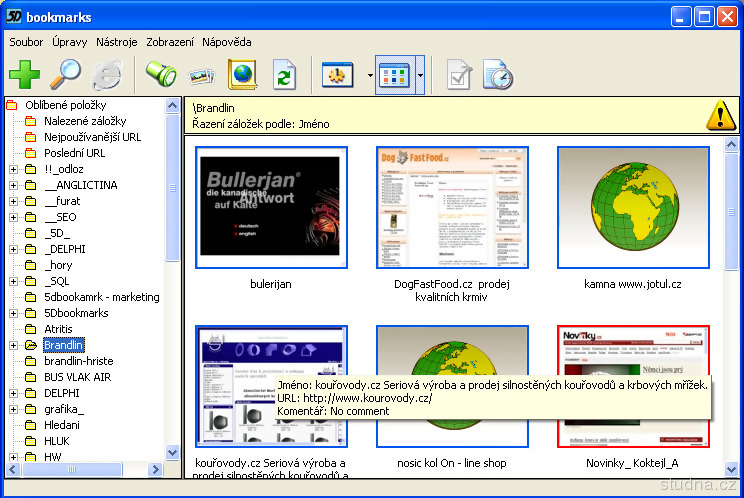Expand the _DELPHI folder node
The height and width of the screenshot is (498, 744).
pos(14,249)
